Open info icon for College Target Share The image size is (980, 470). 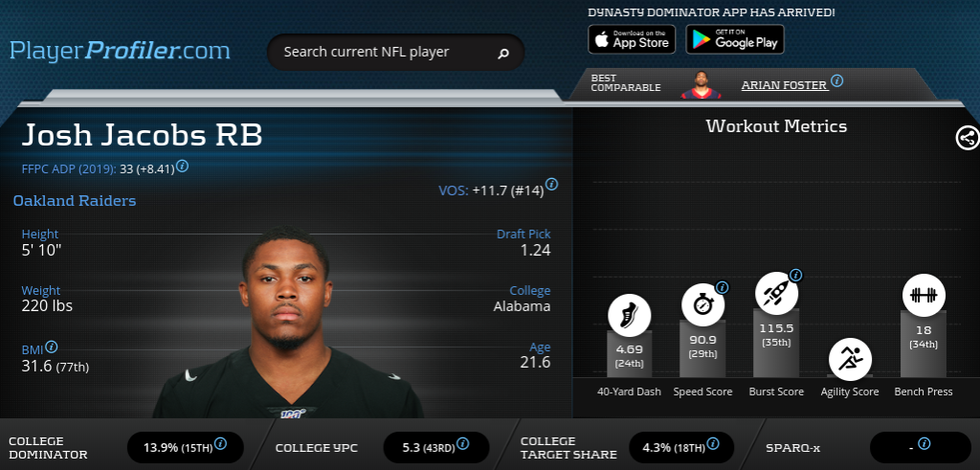point(712,444)
